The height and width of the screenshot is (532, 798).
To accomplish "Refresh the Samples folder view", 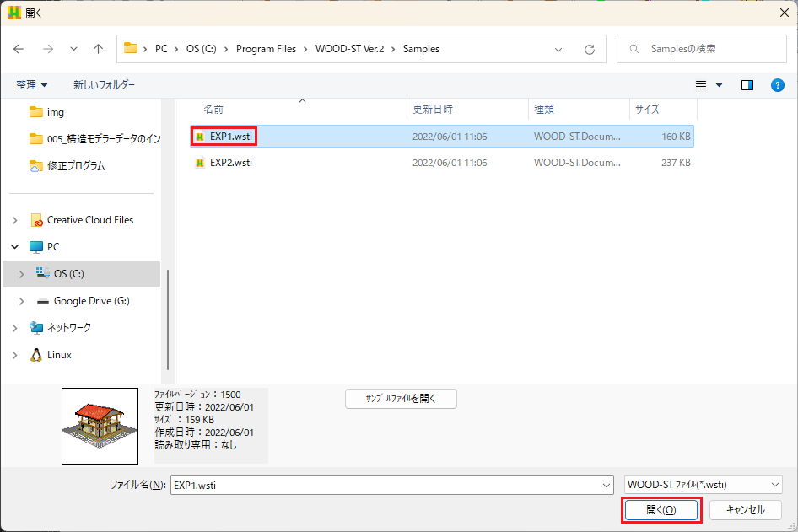I will [x=590, y=49].
